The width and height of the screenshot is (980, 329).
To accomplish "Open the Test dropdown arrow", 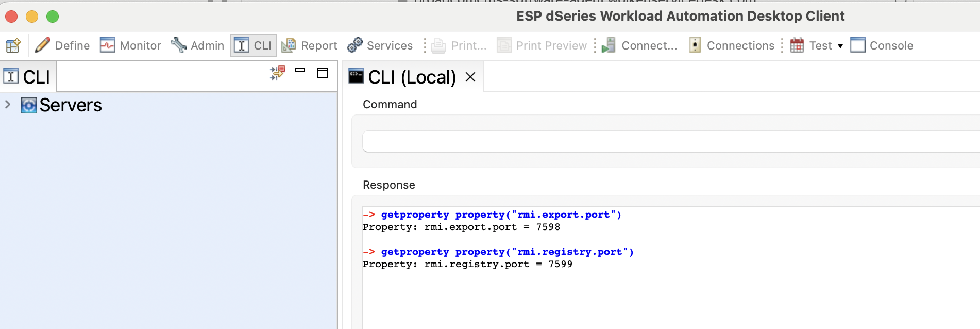I will [840, 46].
